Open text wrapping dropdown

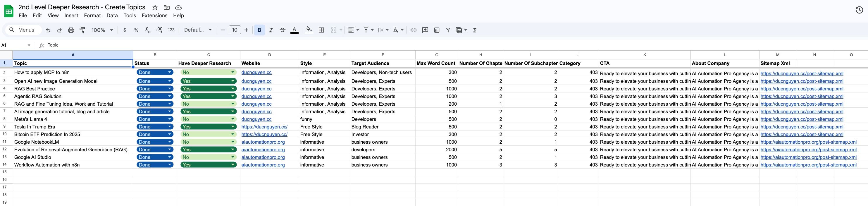tap(383, 30)
